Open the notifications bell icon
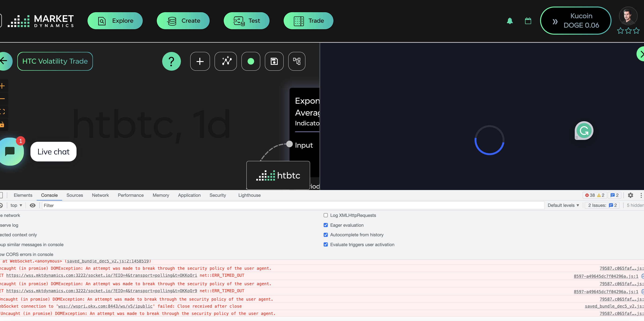 click(509, 21)
